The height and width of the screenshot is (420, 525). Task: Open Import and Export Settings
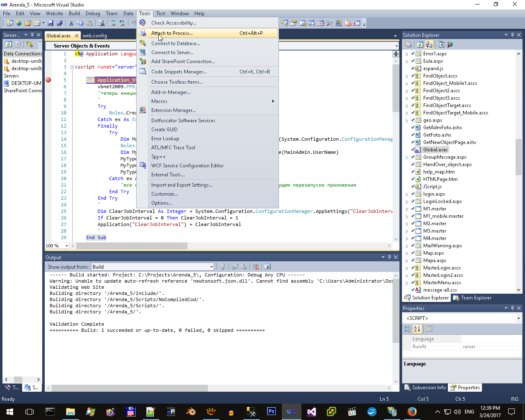(x=208, y=185)
